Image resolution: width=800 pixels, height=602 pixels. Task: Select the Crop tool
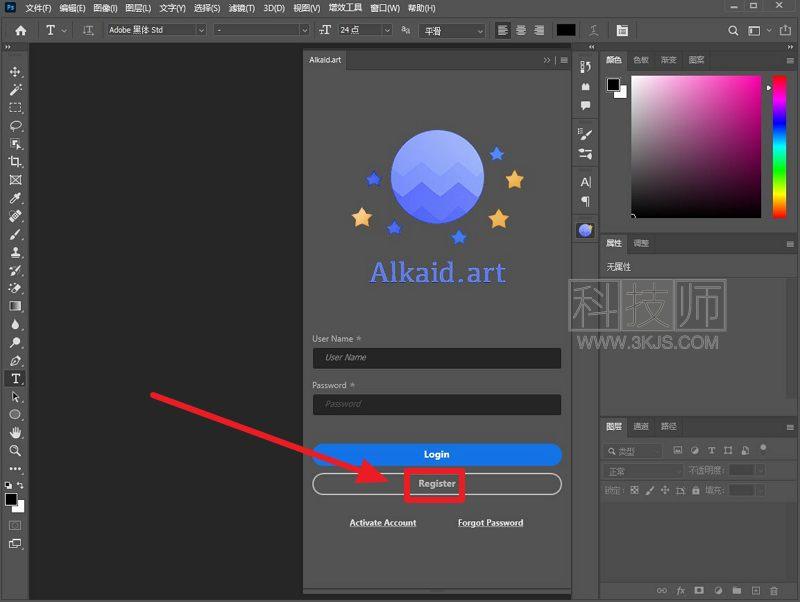(15, 162)
